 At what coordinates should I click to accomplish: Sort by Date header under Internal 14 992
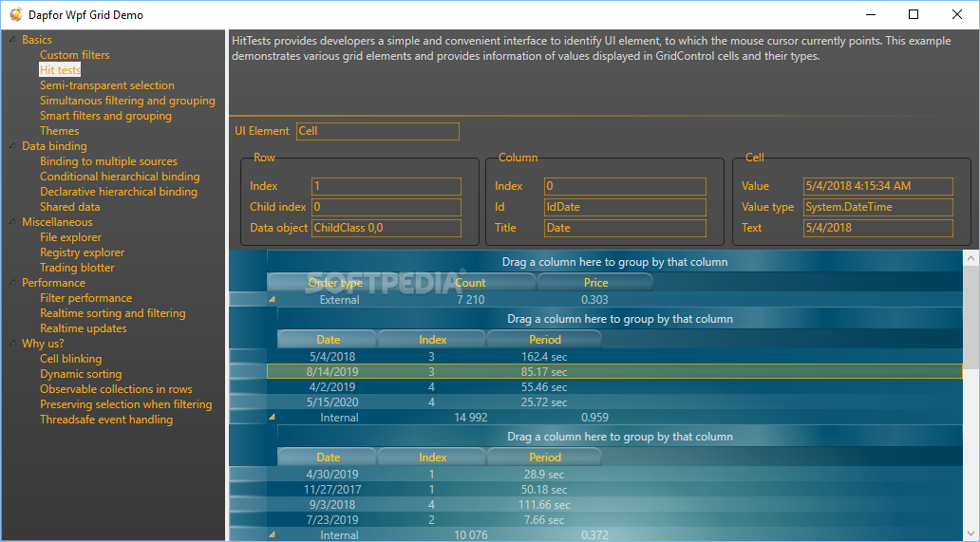coord(328,458)
